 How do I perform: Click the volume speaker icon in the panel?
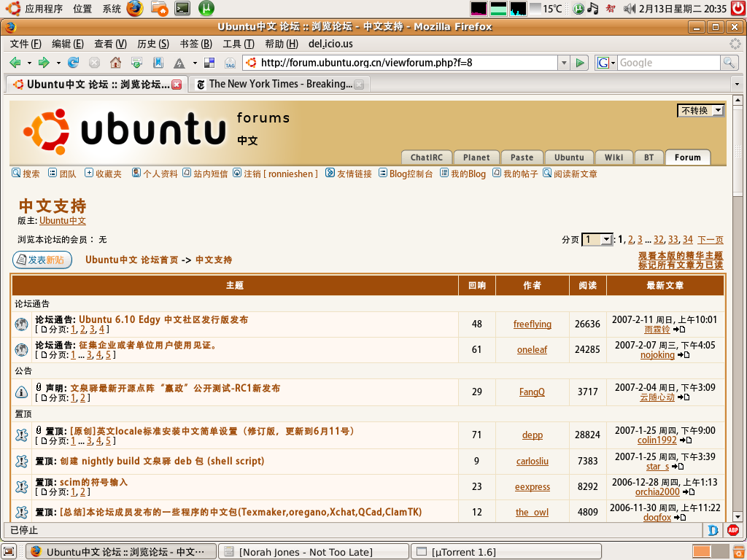(630, 9)
